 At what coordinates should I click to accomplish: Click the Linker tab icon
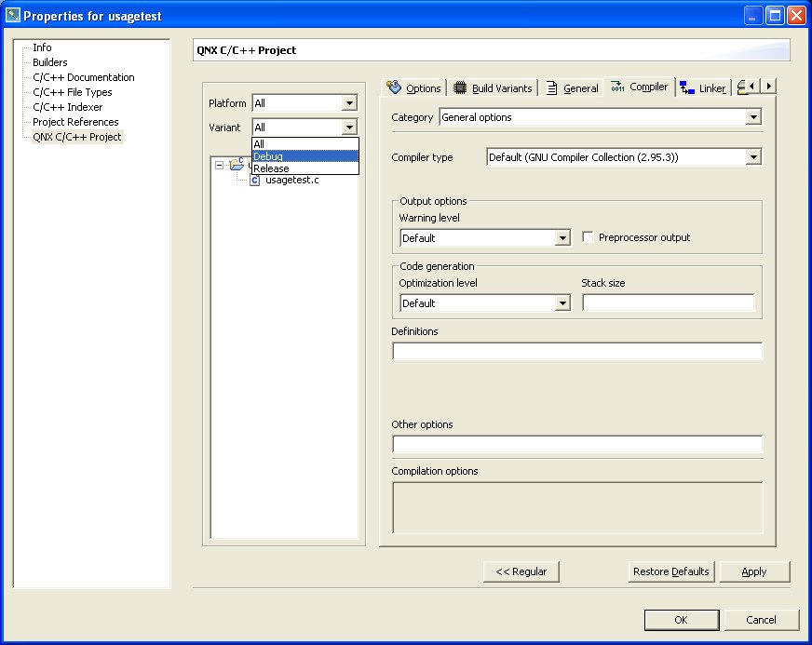687,87
